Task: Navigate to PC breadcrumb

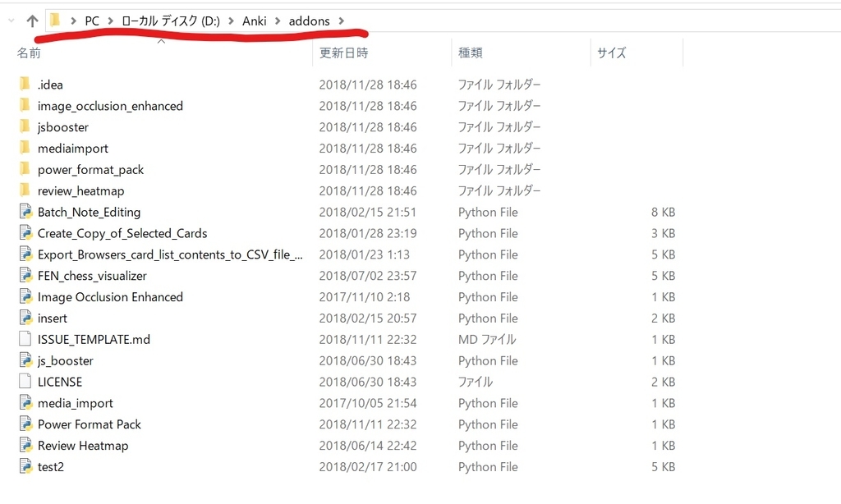Action: tap(92, 21)
